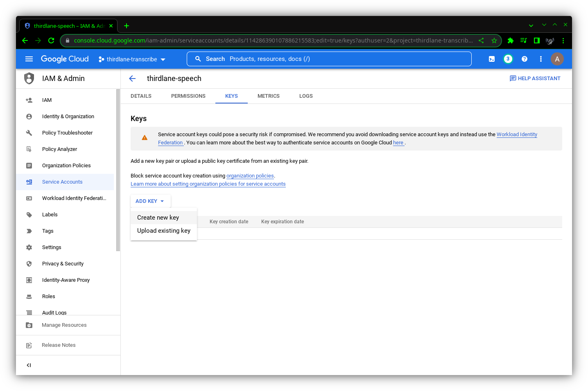Switch to the Logs tab
588x391 pixels.
tap(306, 96)
